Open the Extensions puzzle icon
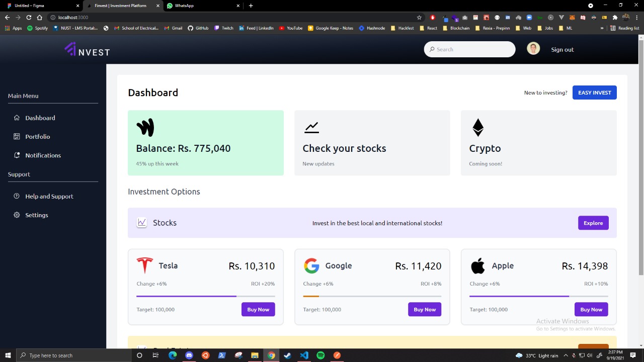Screen dimensions: 644x362 [615, 17]
